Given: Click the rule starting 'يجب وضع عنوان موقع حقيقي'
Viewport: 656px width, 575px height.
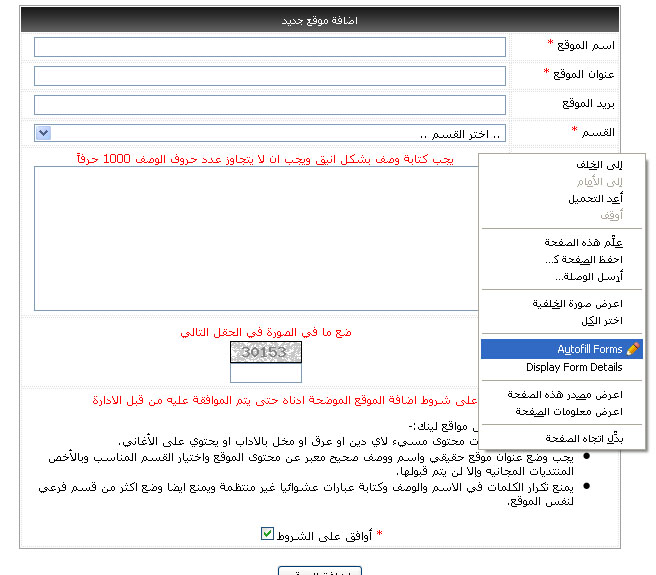Looking at the screenshot, I should [310, 464].
